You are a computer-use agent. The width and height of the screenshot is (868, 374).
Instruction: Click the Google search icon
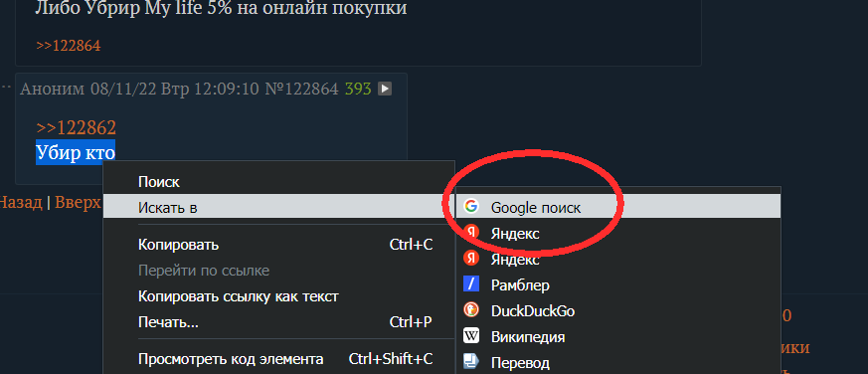(471, 207)
